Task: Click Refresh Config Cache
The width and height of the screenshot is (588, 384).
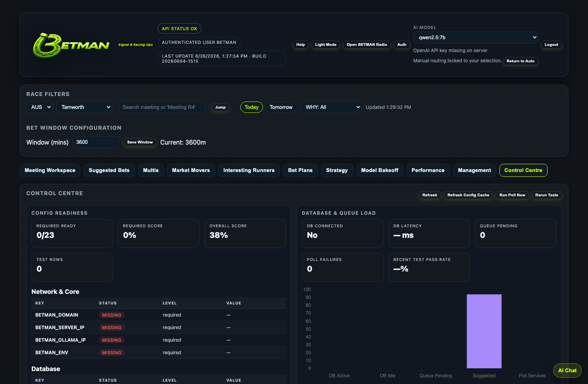Action: (468, 195)
